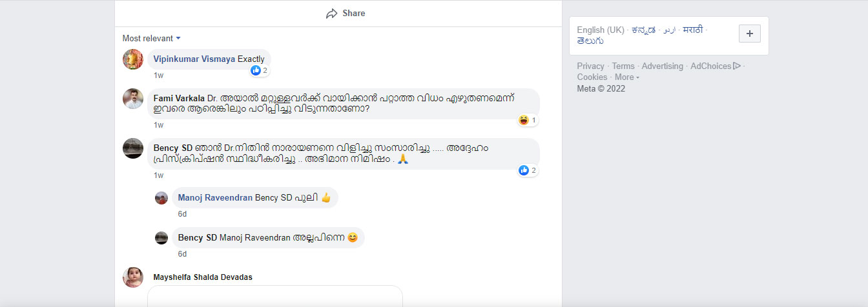Click Mayshelfa Shalda Devadas's avatar
868x307 pixels.
[133, 277]
